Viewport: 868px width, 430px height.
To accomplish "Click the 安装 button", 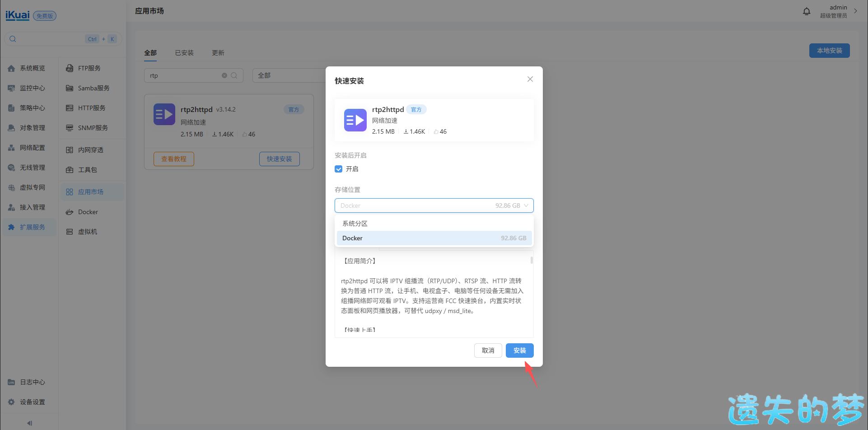I will 520,351.
